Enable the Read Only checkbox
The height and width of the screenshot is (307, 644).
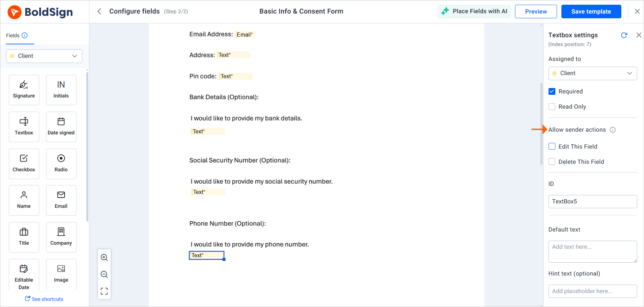(x=552, y=107)
